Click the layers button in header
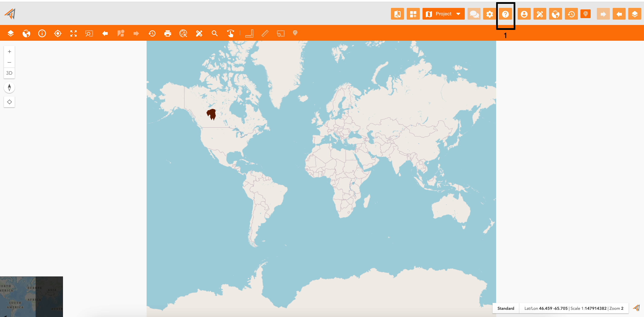Image resolution: width=644 pixels, height=317 pixels. pos(635,14)
